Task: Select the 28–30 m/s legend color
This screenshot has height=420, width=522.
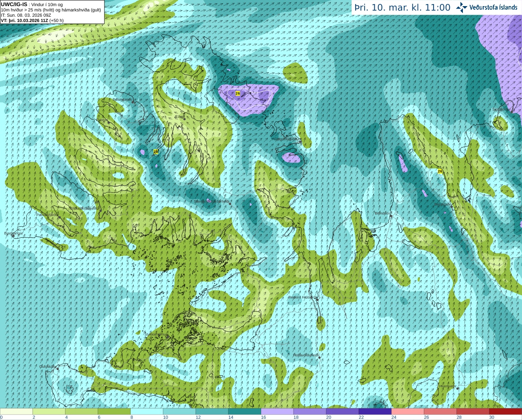Action: click(x=473, y=411)
